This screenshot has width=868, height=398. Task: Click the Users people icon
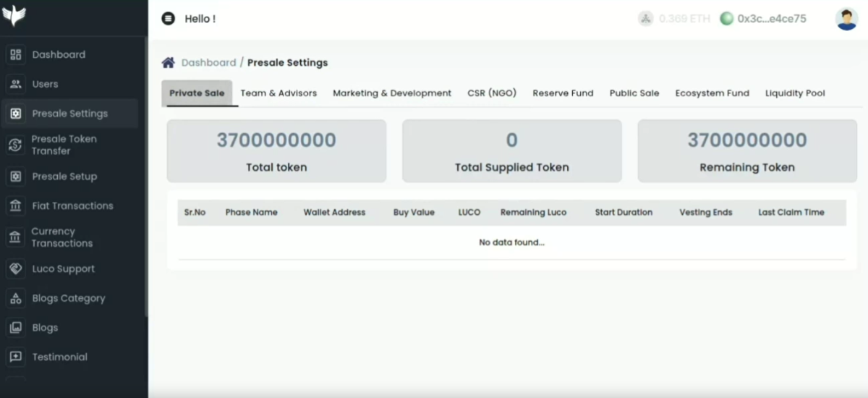point(15,84)
